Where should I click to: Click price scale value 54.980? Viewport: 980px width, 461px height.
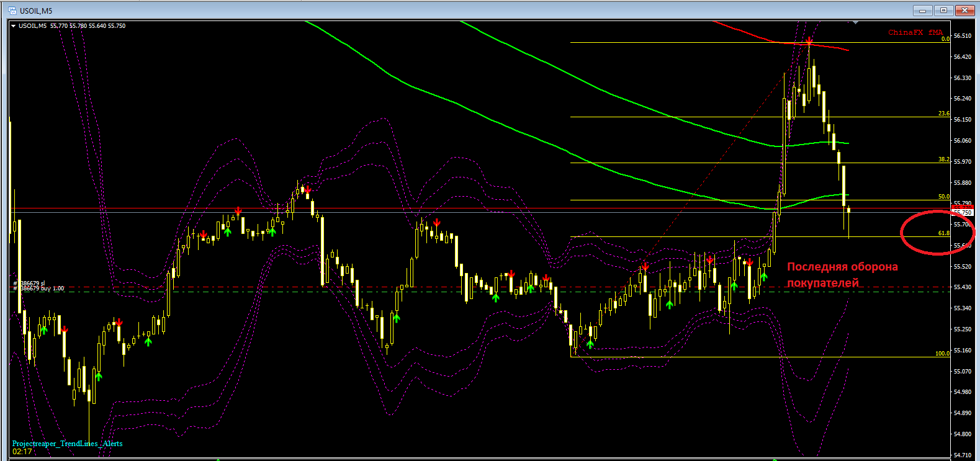(963, 392)
